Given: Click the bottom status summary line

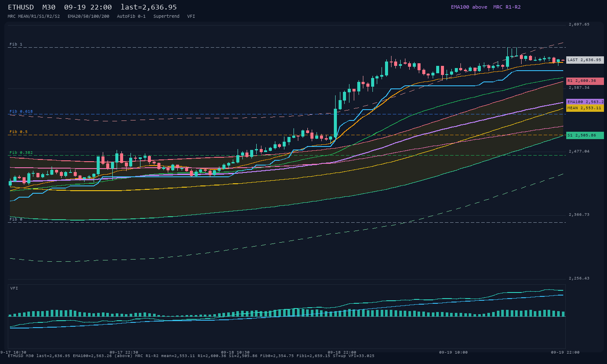Looking at the screenshot, I should (x=191, y=356).
